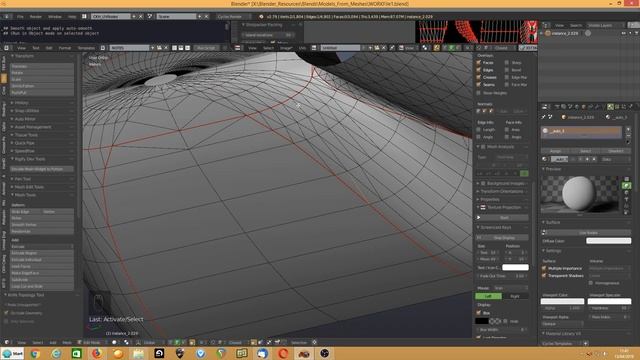
Task: Click the add material slot plus icon
Action: (x=628, y=129)
